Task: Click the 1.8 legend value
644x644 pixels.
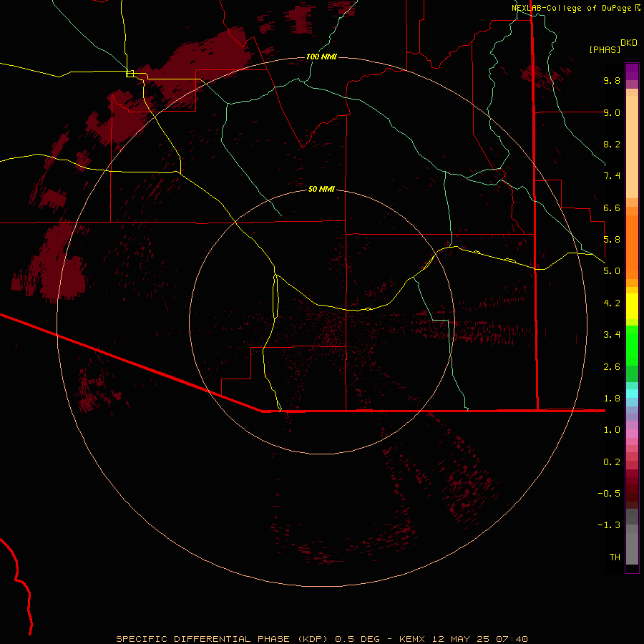Action: (612, 399)
